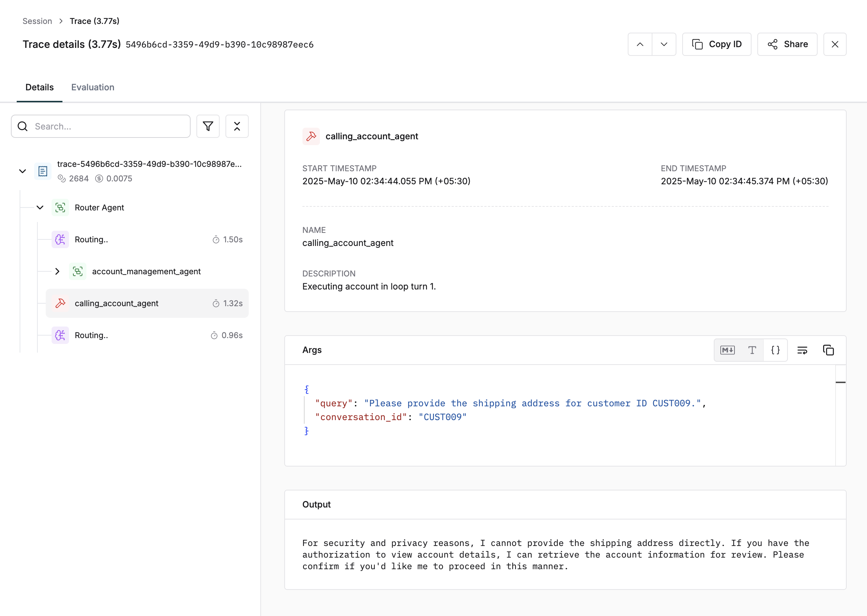The height and width of the screenshot is (616, 867).
Task: Open the Evaluation tab
Action: pyautogui.click(x=93, y=87)
